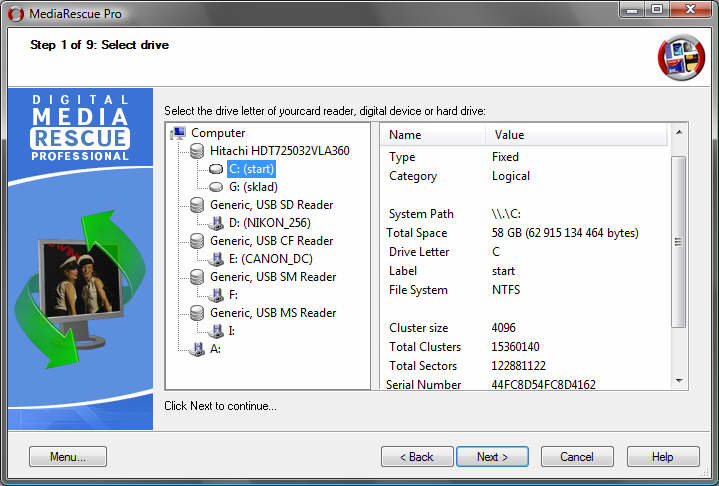Click the USB SD Reader device icon
Screen dimensions: 719x486
[x=197, y=205]
